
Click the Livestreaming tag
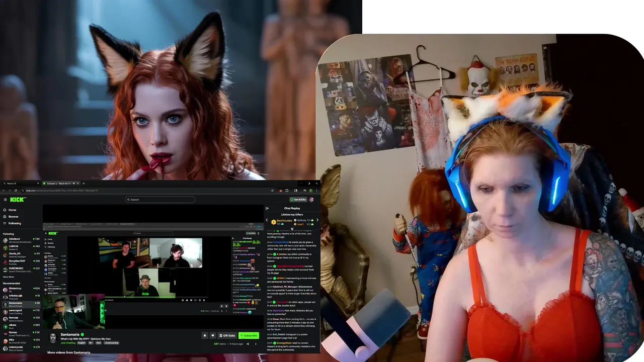[x=112, y=343]
